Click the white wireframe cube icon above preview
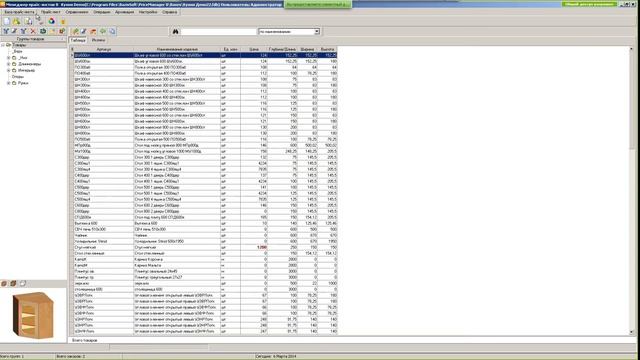The width and height of the screenshot is (640, 360). pos(23,283)
